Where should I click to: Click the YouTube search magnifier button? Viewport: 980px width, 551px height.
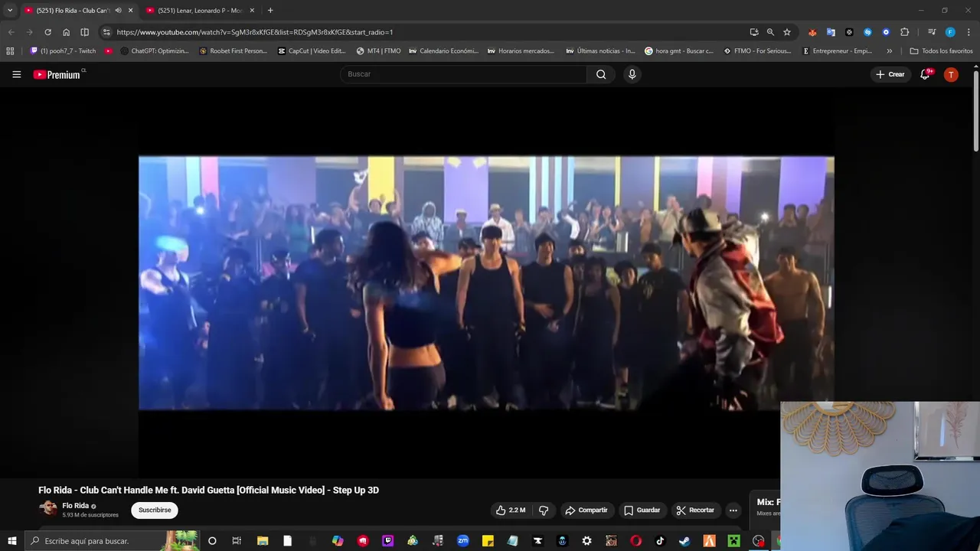click(601, 74)
